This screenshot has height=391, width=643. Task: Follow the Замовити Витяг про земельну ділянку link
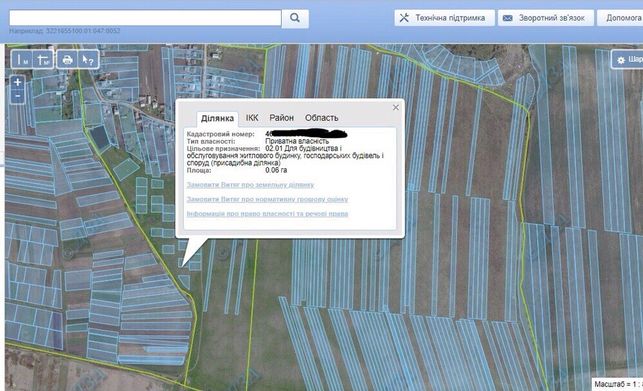click(x=250, y=185)
